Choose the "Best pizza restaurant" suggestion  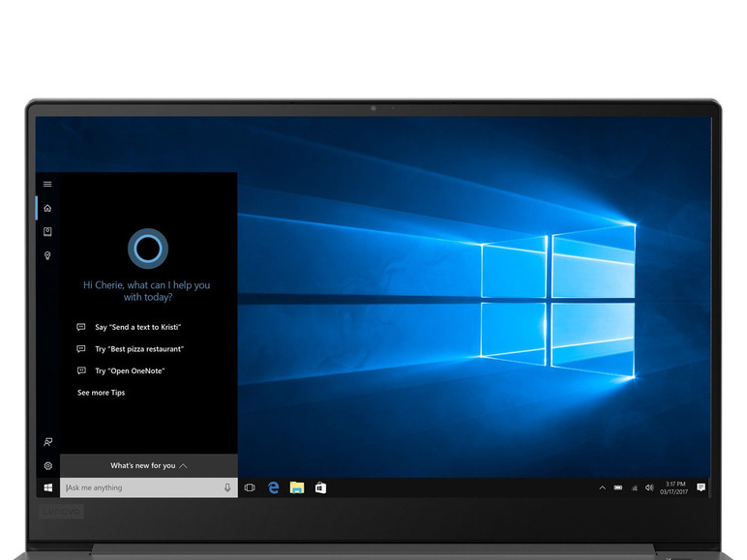(x=138, y=349)
